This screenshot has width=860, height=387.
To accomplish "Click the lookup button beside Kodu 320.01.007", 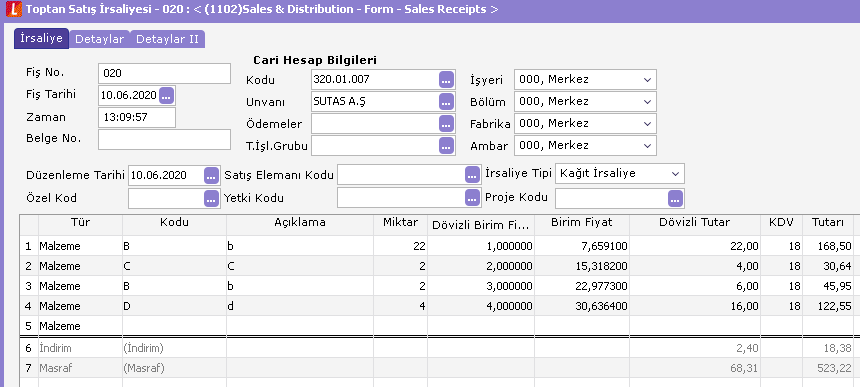I will click(x=446, y=79).
